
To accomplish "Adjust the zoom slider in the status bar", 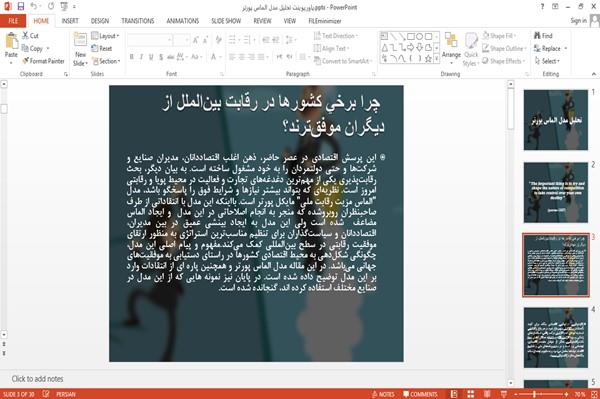I will (x=535, y=394).
